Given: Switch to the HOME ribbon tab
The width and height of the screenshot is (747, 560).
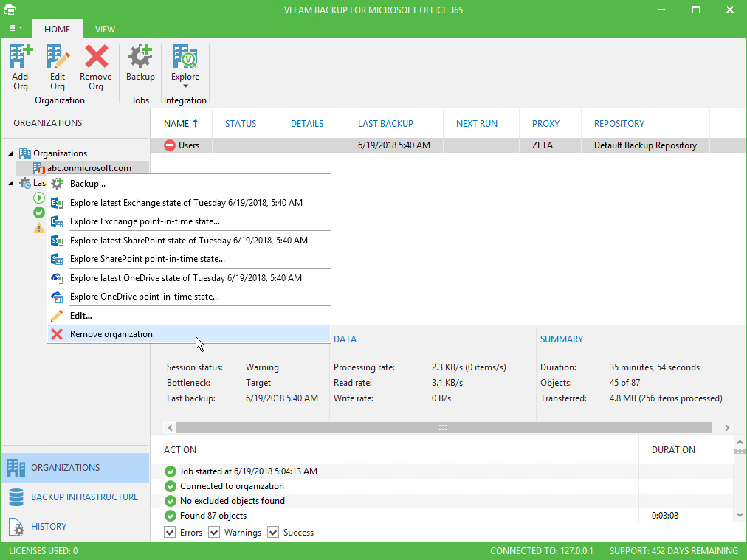Looking at the screenshot, I should [57, 29].
